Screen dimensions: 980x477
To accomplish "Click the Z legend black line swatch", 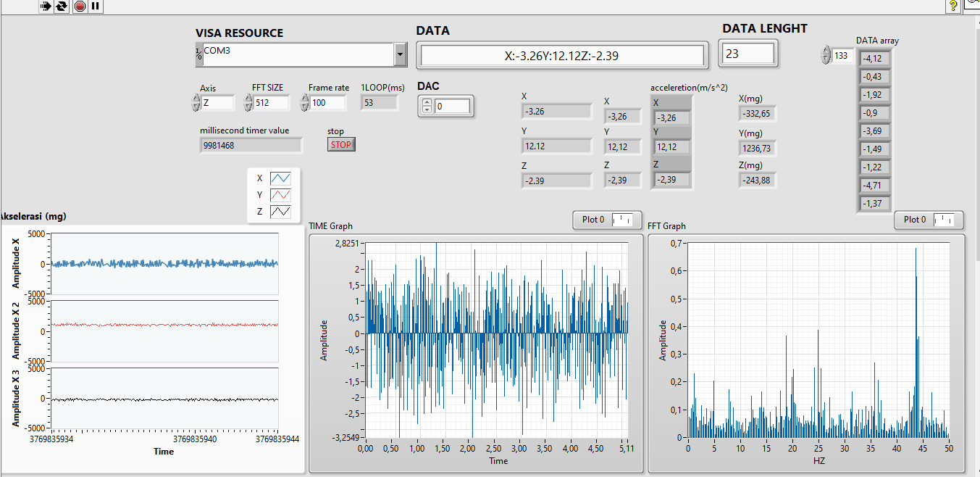I will pyautogui.click(x=280, y=212).
